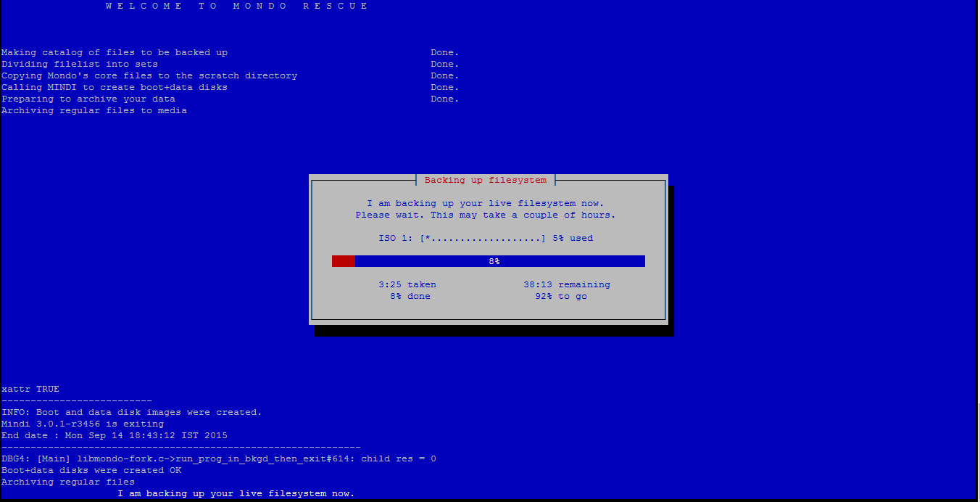The height and width of the screenshot is (502, 980).
Task: Click 'Done.' next to Preparing to archive
Action: tap(445, 99)
